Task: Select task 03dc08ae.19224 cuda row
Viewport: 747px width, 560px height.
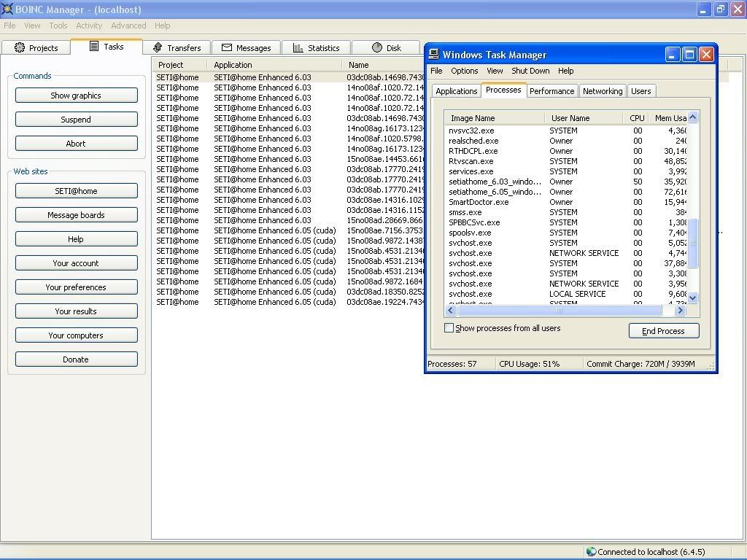Action: pos(289,302)
